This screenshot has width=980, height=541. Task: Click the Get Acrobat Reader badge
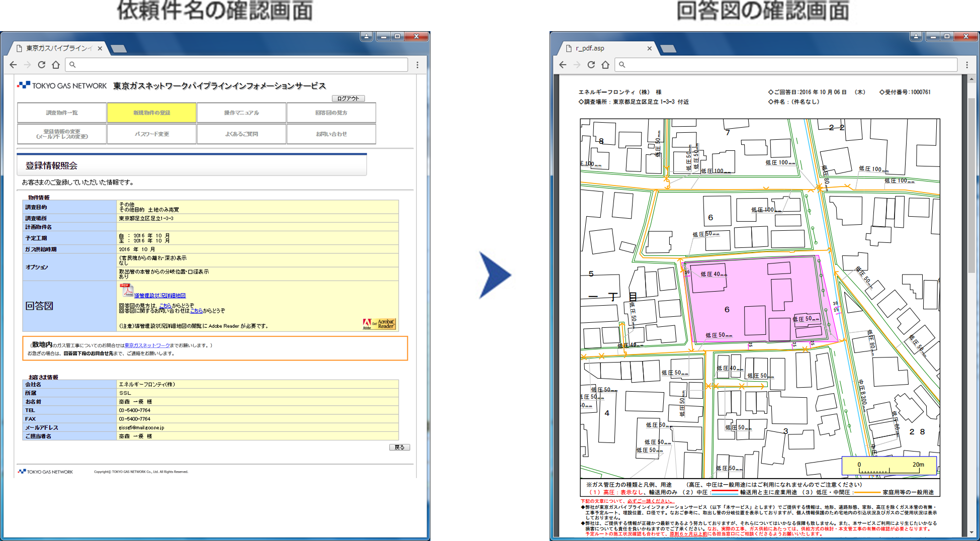(379, 324)
